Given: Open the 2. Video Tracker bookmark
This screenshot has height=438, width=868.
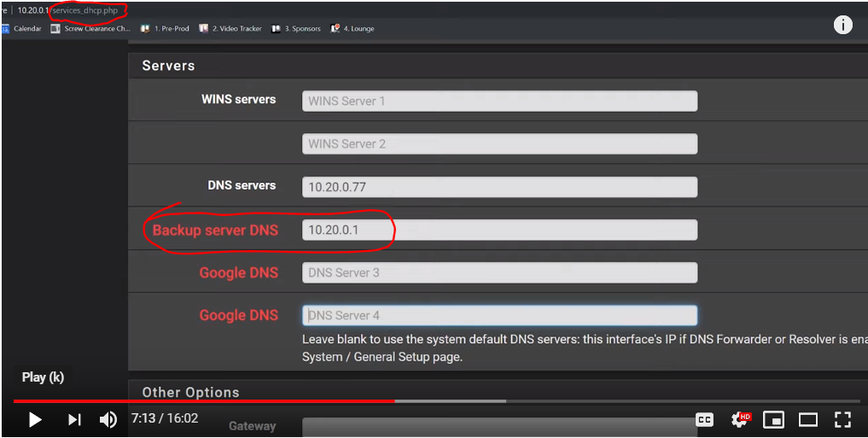Looking at the screenshot, I should (x=230, y=29).
